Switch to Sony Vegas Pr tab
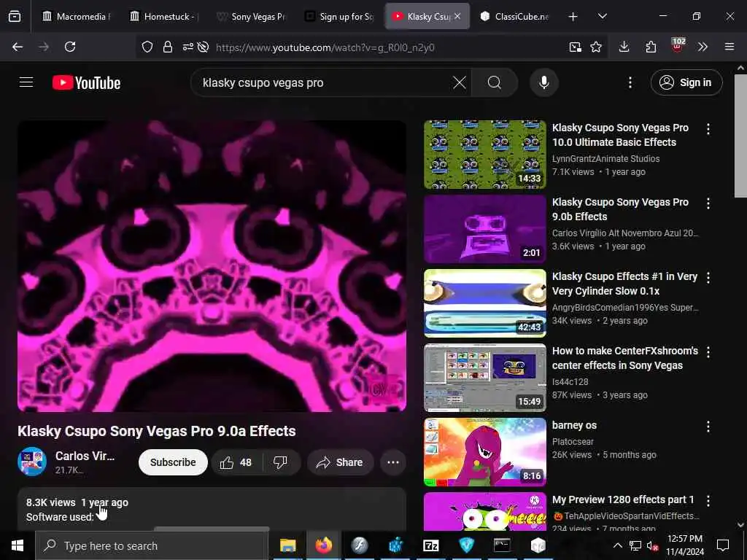747x560 pixels. pyautogui.click(x=252, y=16)
